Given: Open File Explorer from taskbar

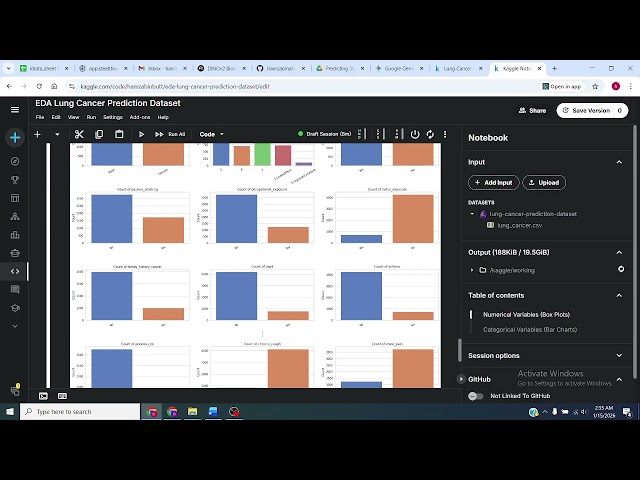Looking at the screenshot, I should [x=193, y=412].
